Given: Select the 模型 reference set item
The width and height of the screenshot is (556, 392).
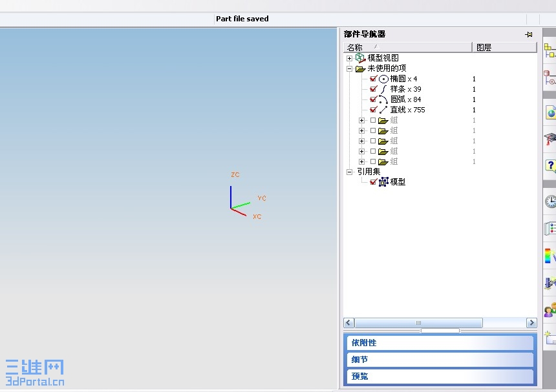Looking at the screenshot, I should click(x=398, y=182).
